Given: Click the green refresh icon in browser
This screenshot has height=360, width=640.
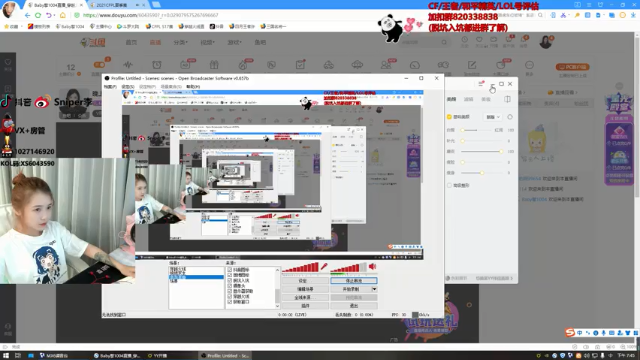Looking at the screenshot, I should (x=38, y=15).
